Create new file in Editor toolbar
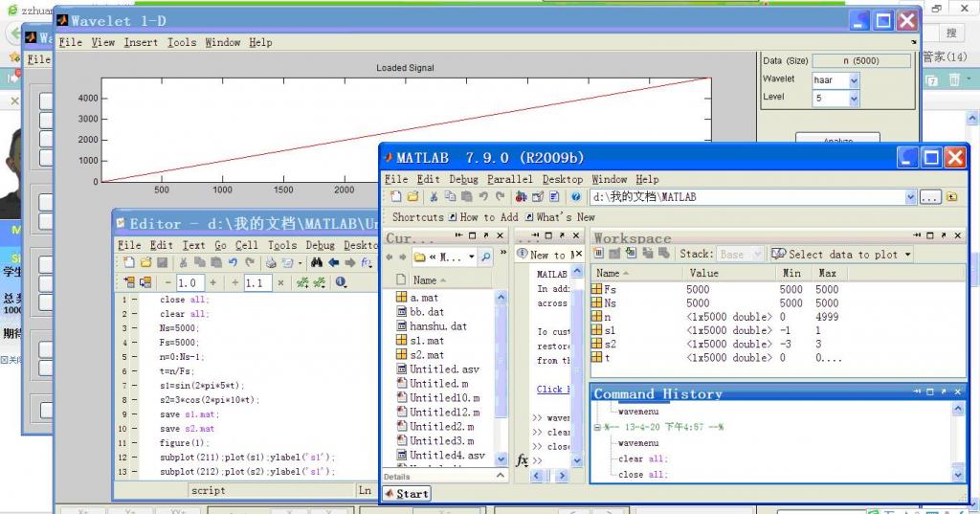 point(129,262)
